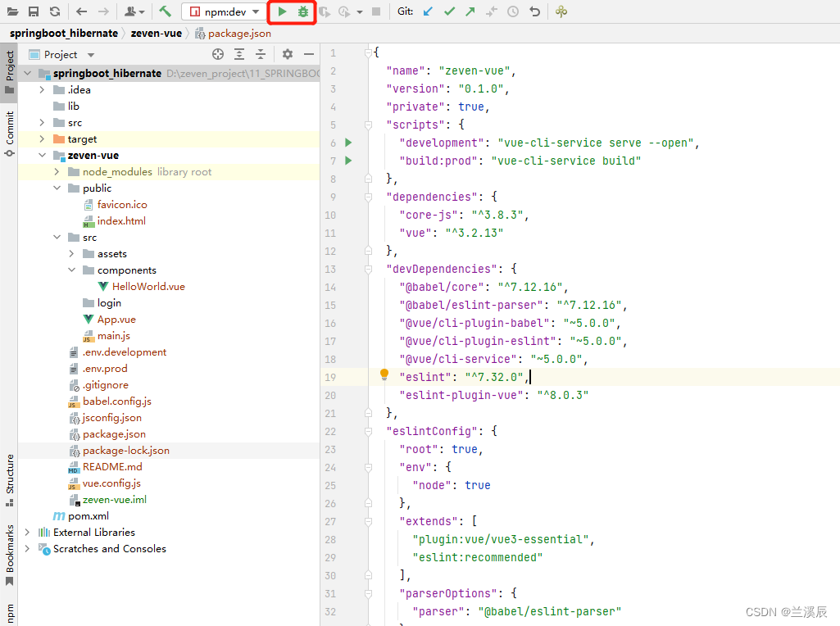
Task: Click package.json breadcrumb
Action: click(234, 34)
